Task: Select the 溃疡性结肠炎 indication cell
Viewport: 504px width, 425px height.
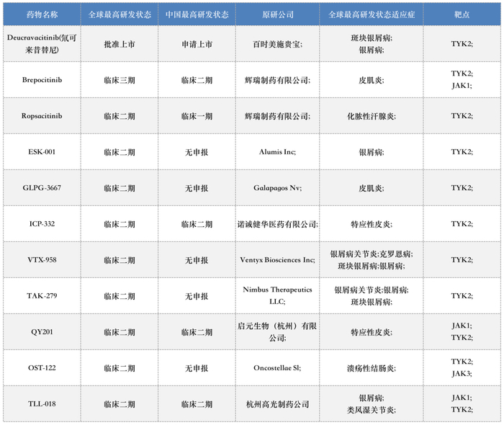Action: coord(372,368)
